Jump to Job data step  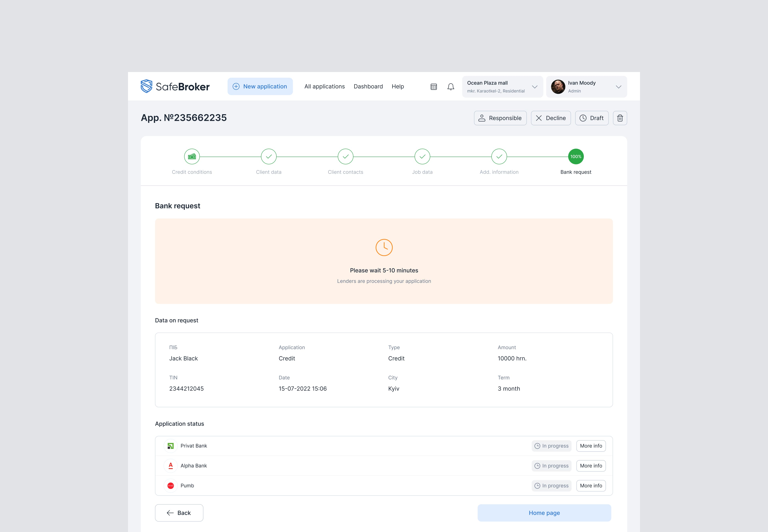click(422, 157)
